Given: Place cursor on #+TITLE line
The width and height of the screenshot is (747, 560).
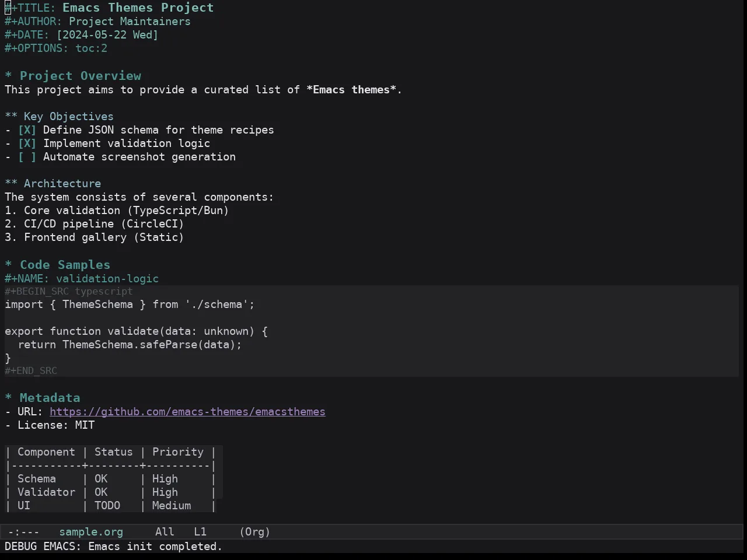Looking at the screenshot, I should point(109,8).
